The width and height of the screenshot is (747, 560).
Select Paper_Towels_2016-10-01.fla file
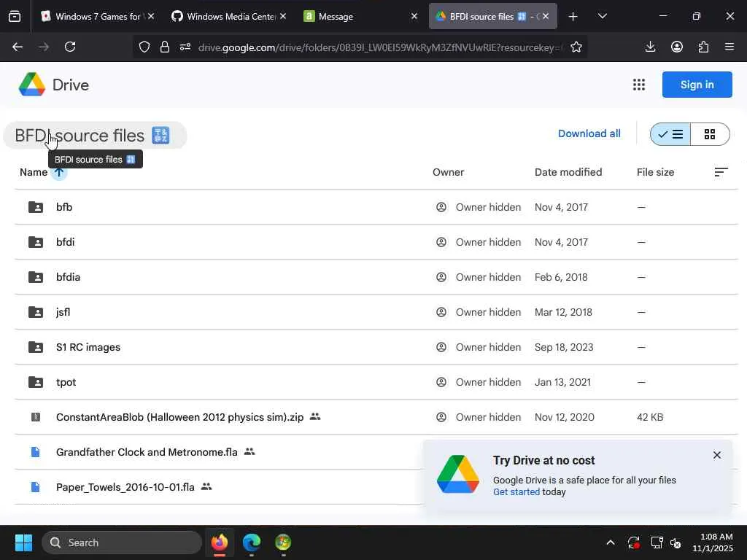click(125, 487)
